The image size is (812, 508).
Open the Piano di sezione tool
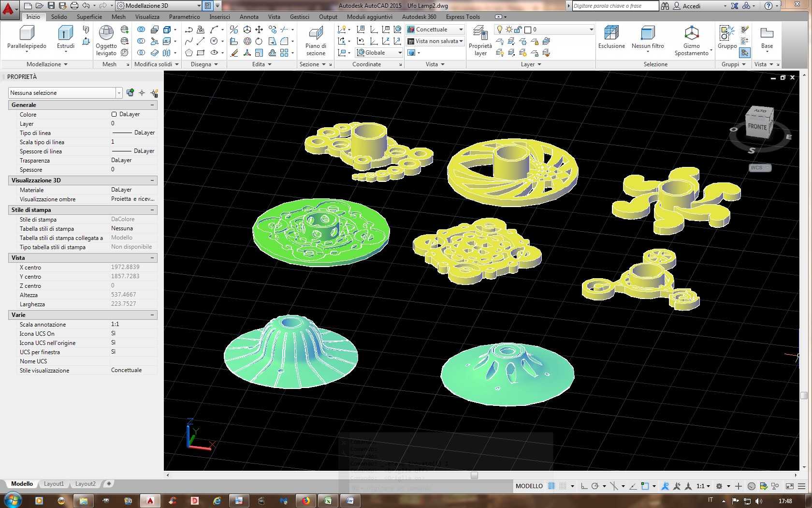point(316,41)
